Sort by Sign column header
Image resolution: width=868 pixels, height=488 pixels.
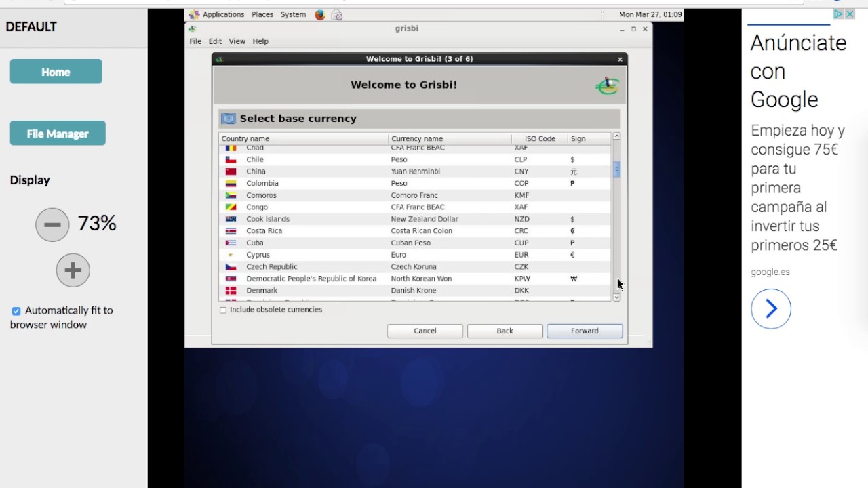point(589,138)
